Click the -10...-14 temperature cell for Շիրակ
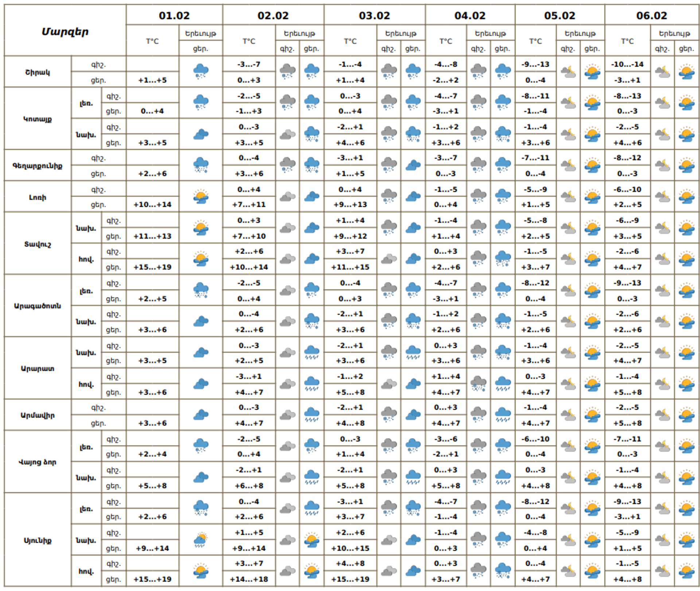The width and height of the screenshot is (700, 591). pyautogui.click(x=627, y=64)
